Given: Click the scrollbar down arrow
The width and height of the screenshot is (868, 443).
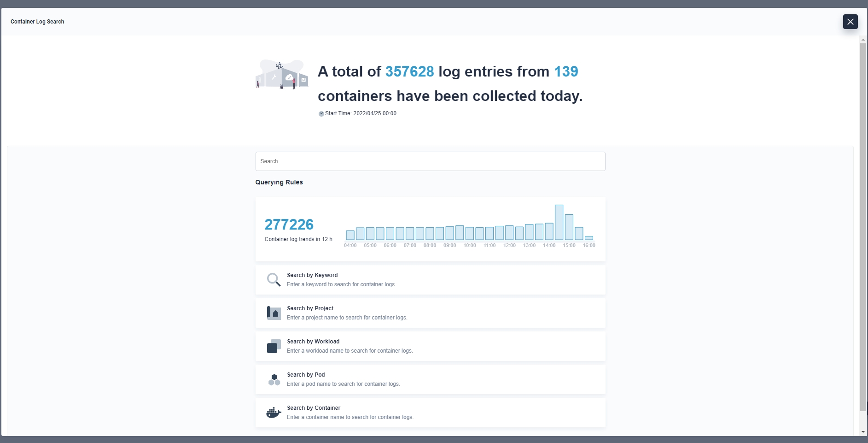Looking at the screenshot, I should click(x=863, y=432).
